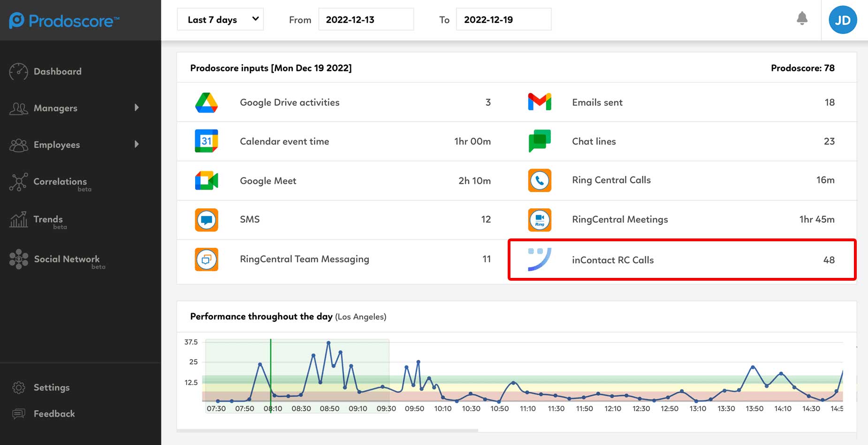Click the Gmail icon
The width and height of the screenshot is (868, 445).
click(540, 102)
